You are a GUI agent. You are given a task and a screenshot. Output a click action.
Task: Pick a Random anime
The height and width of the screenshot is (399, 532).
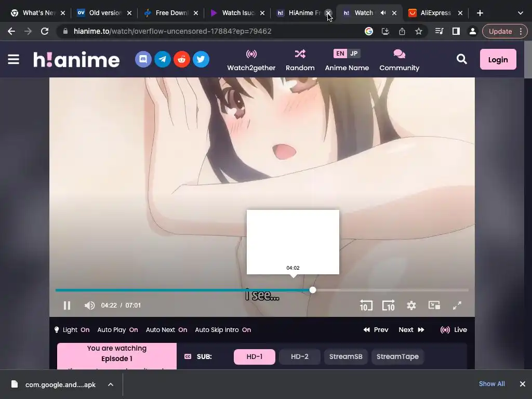[x=300, y=60]
